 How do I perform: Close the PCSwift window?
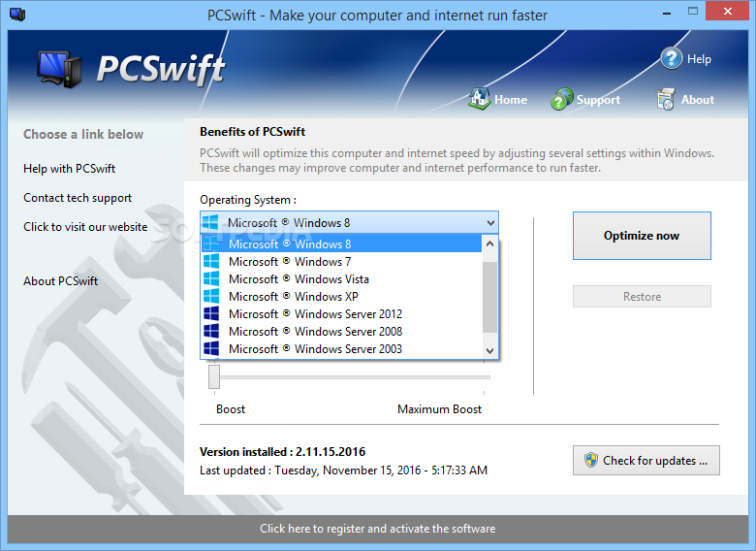click(x=728, y=11)
